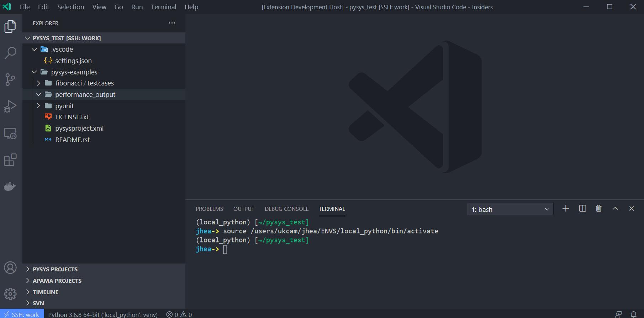644x318 pixels.
Task: Click the source activate command line text
Action: 331,231
